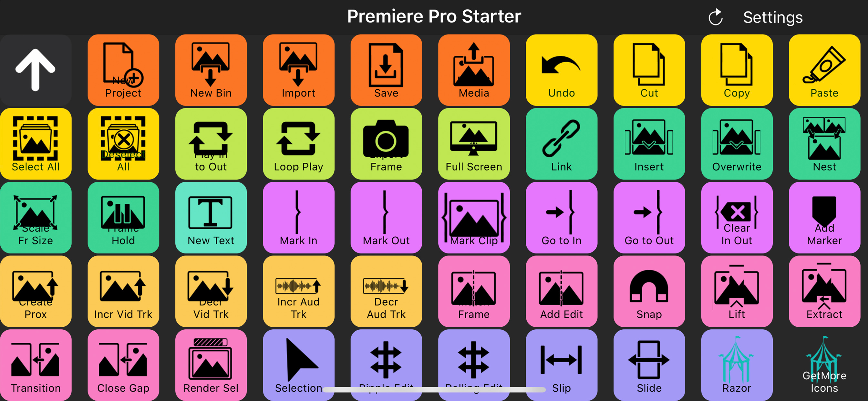Image resolution: width=868 pixels, height=401 pixels.
Task: Open GetMore Icons link
Action: click(824, 365)
